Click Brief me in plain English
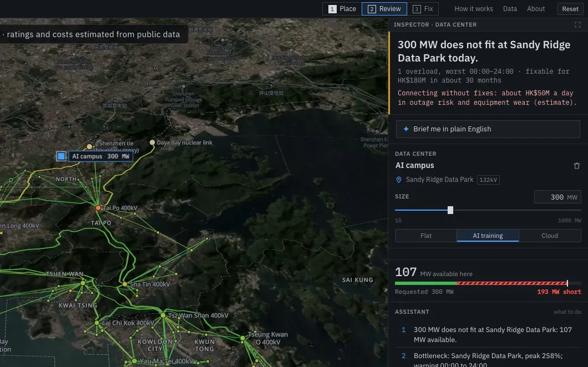 point(488,129)
